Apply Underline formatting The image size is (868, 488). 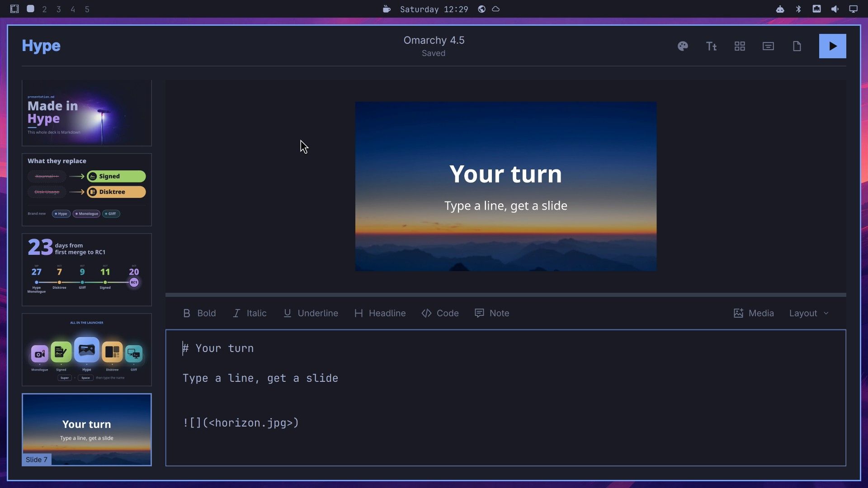(311, 313)
